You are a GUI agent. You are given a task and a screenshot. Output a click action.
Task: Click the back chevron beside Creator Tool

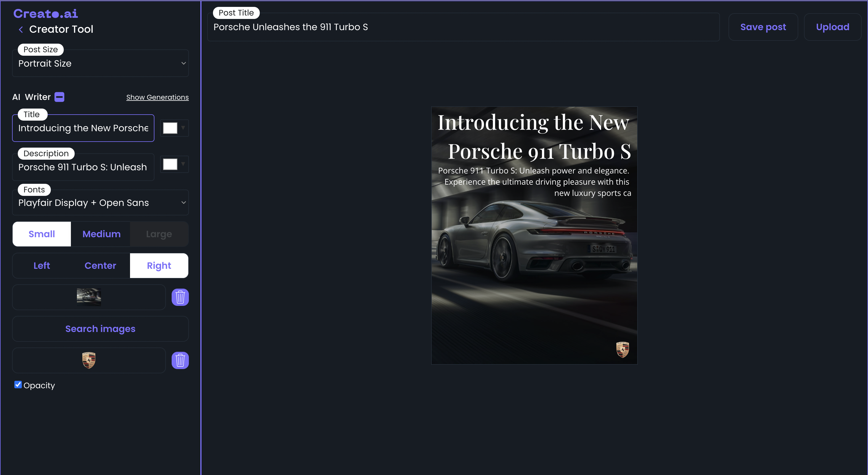coord(21,30)
